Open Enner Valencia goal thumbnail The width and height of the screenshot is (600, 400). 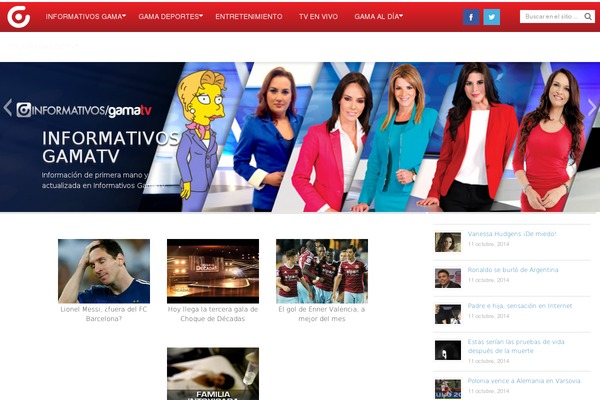(322, 271)
